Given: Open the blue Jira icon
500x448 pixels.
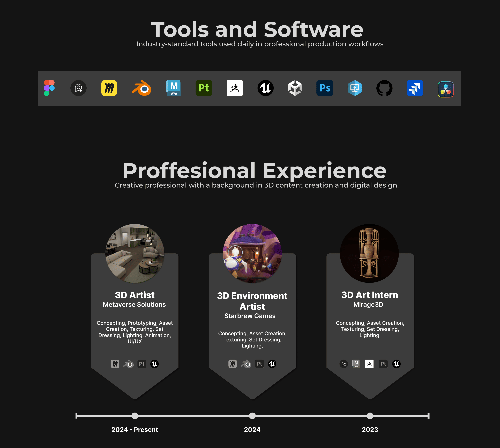Looking at the screenshot, I should pyautogui.click(x=415, y=88).
